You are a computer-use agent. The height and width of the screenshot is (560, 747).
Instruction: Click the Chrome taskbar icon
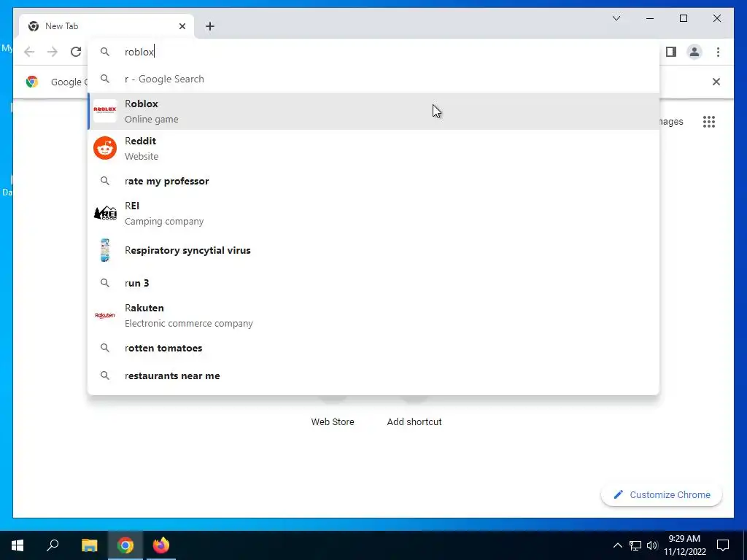click(125, 545)
